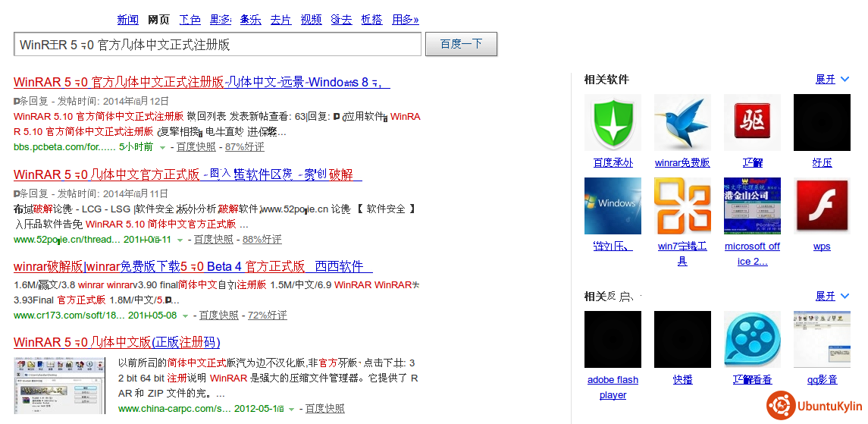868x424 pixels.
Task: Focus the search box containing the WinRAR query
Action: [217, 45]
